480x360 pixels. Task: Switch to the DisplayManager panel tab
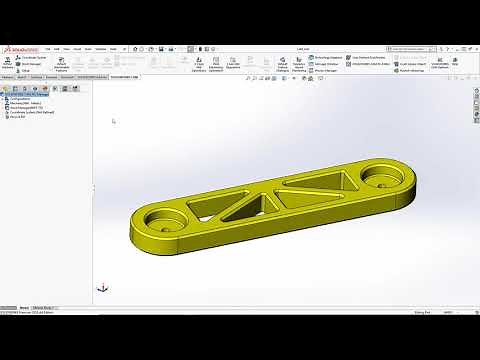coord(45,88)
